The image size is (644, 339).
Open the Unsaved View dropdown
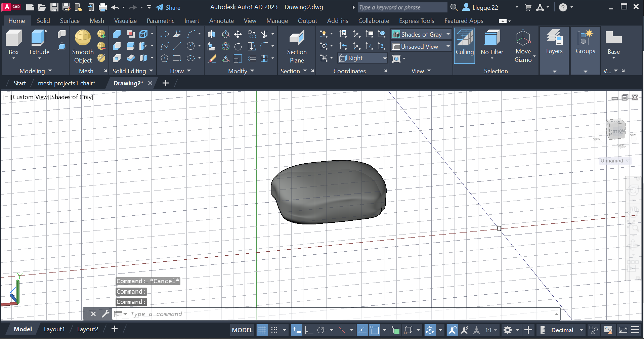click(x=421, y=46)
